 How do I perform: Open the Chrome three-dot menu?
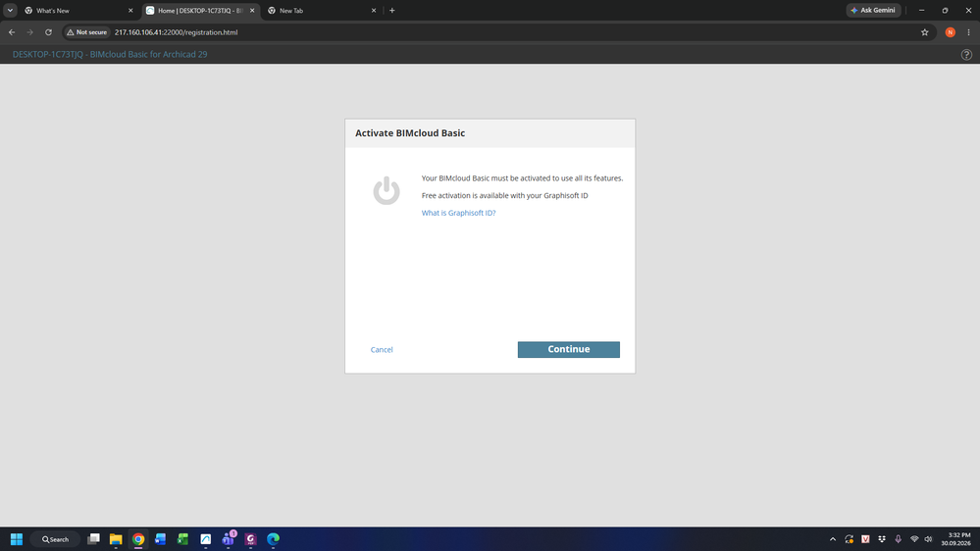tap(969, 32)
